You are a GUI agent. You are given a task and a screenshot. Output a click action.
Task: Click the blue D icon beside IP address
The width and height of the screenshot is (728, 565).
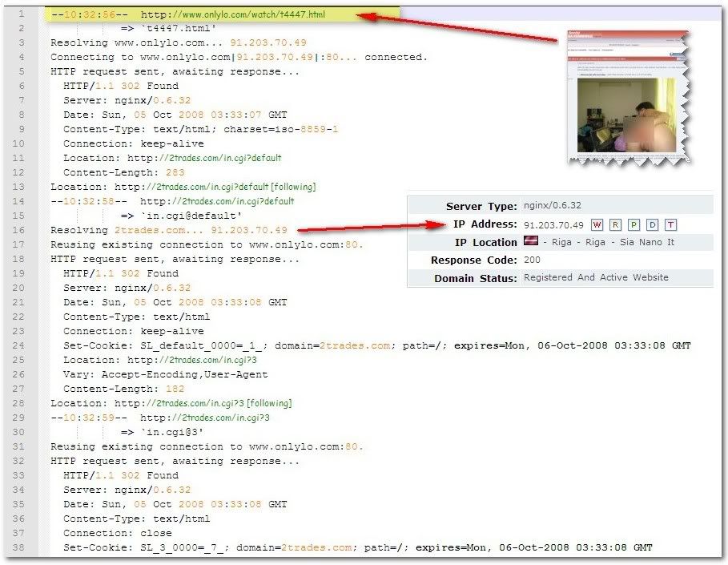point(652,225)
